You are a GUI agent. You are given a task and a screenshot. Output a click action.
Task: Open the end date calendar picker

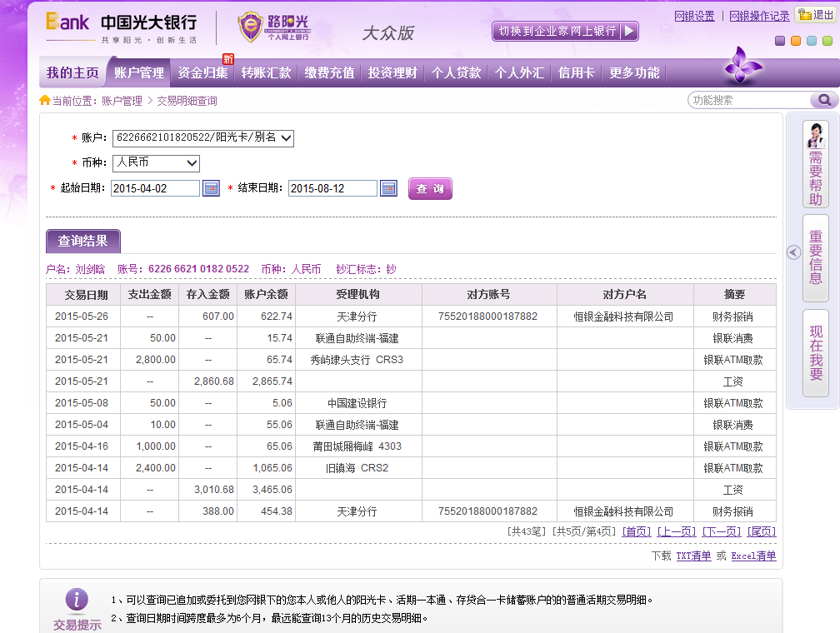[388, 188]
